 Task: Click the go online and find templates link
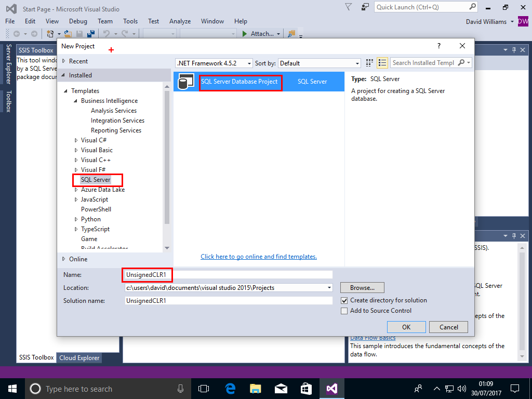point(259,257)
